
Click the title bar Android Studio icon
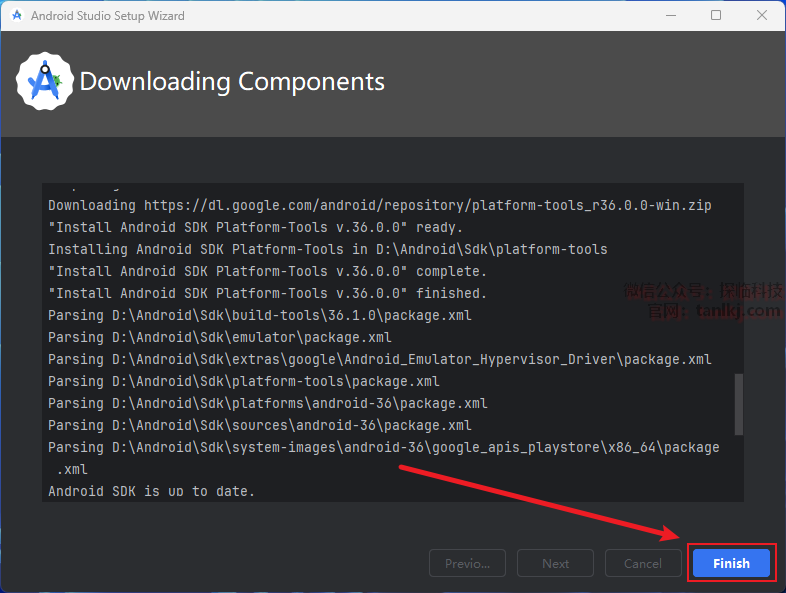coord(17,16)
